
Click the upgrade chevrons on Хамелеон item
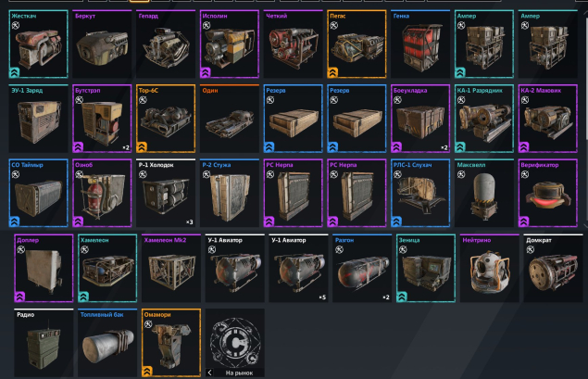click(x=83, y=297)
